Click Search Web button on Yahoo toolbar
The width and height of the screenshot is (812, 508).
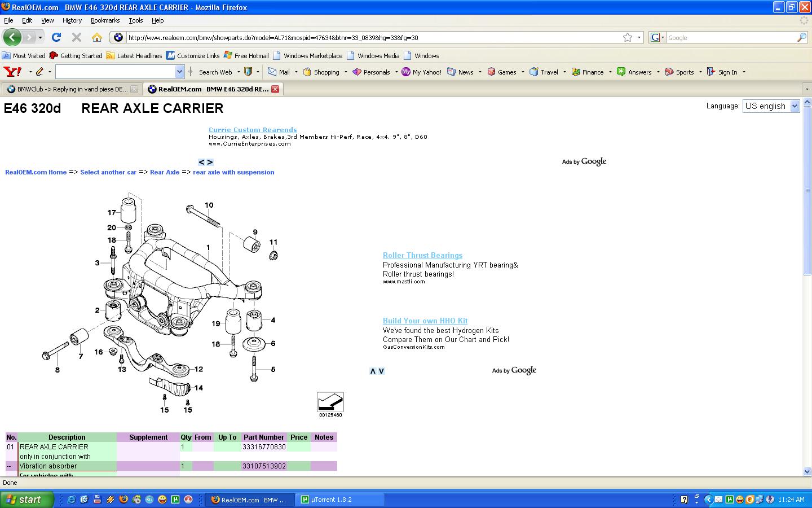(215, 72)
